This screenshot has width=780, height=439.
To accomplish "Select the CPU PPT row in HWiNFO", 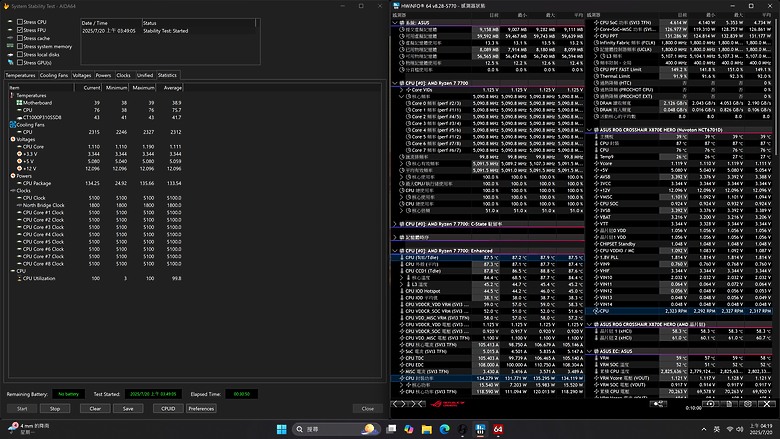I will 680,36.
